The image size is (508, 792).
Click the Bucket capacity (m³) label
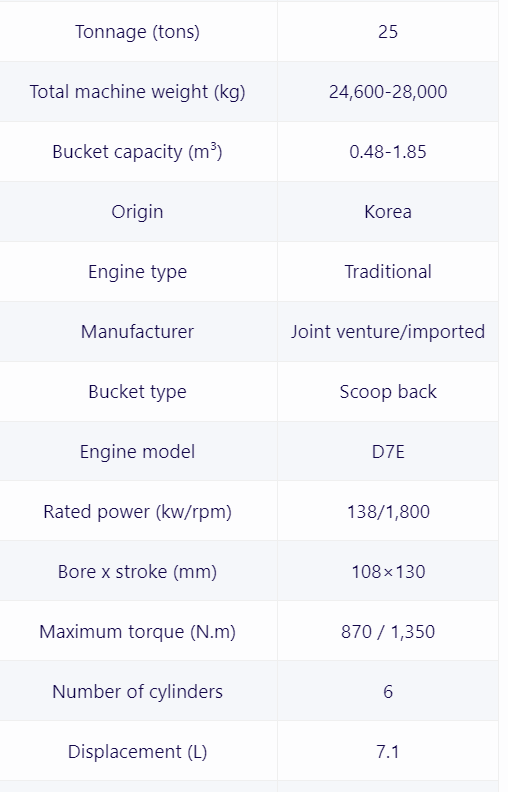137,152
